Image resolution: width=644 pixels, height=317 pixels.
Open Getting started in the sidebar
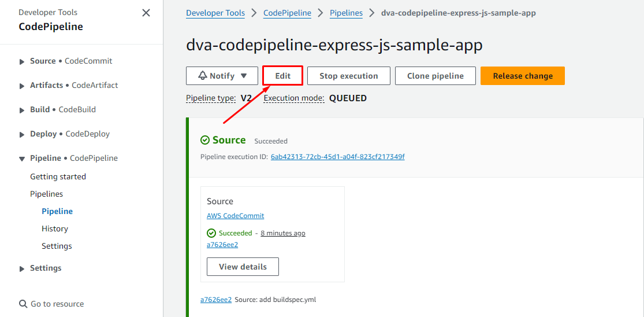58,176
